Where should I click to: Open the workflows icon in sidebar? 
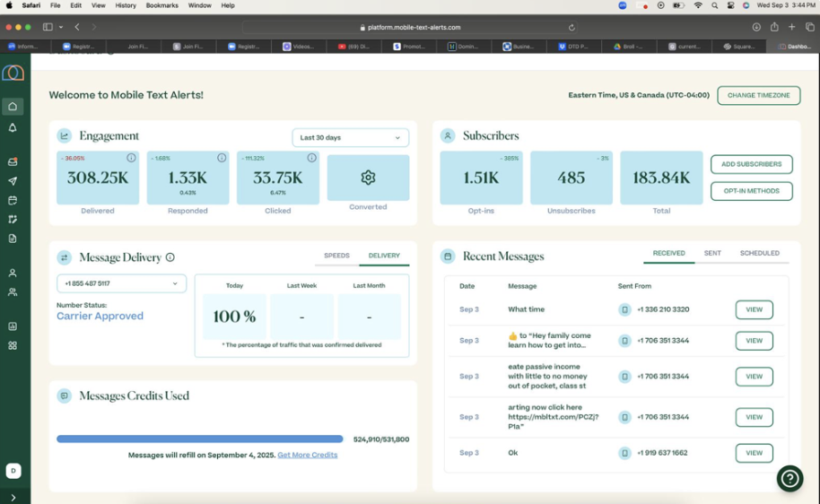click(x=13, y=219)
